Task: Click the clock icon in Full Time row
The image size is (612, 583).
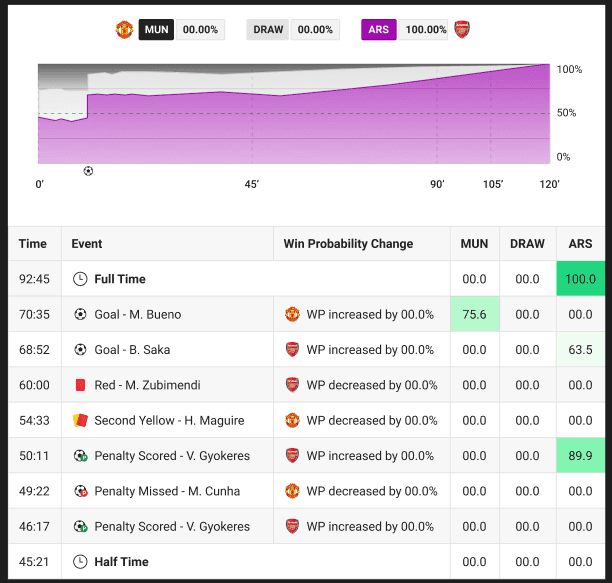Action: tap(80, 279)
